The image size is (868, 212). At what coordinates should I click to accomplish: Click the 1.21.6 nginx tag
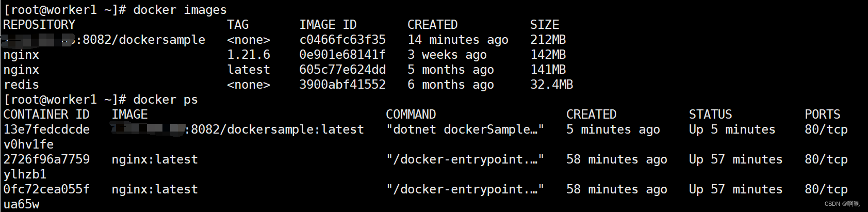click(x=249, y=55)
